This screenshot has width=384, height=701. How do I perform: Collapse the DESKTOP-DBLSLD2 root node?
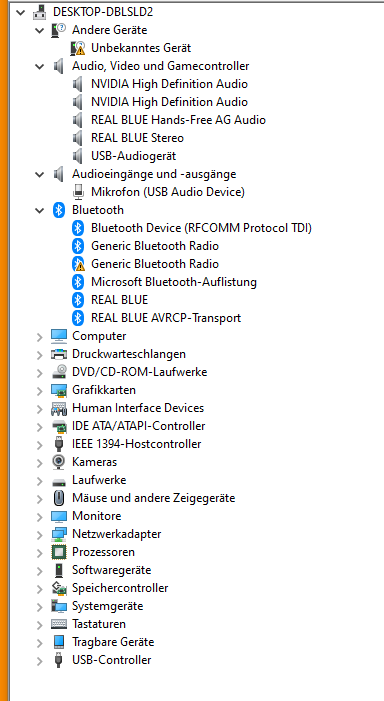pos(21,13)
